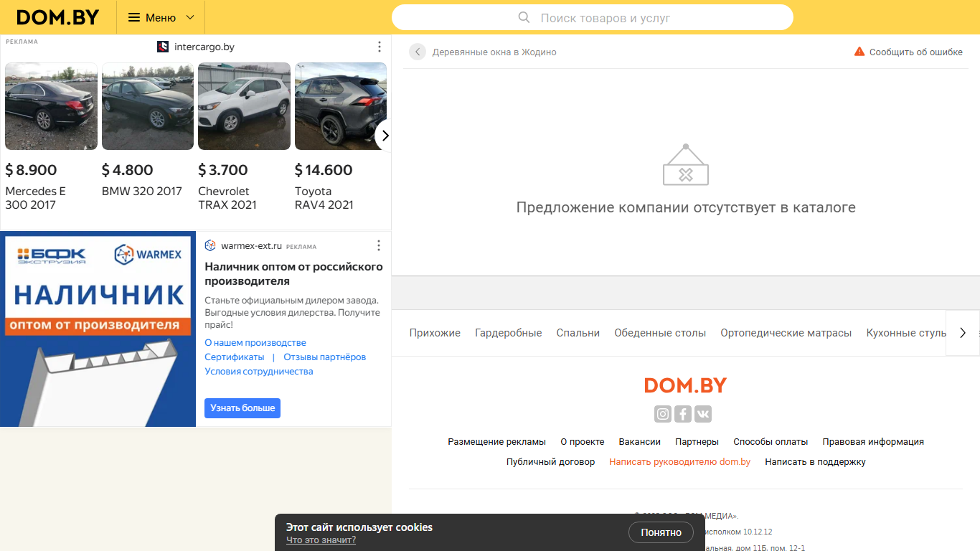Open the Chevrolet TRAX car photo
980x551 pixels.
pyautogui.click(x=244, y=106)
